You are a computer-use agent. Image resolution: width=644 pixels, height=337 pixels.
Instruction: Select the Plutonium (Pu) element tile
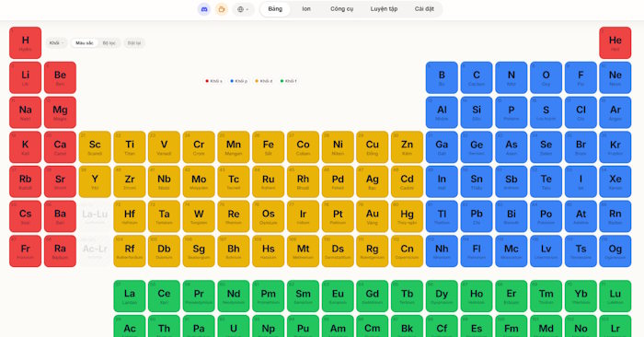click(303, 326)
